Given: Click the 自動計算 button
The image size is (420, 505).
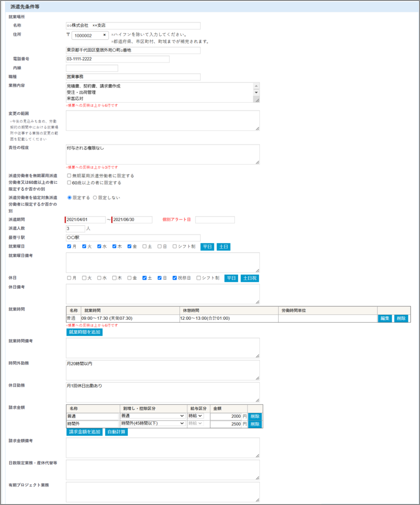Looking at the screenshot, I should [117, 432].
